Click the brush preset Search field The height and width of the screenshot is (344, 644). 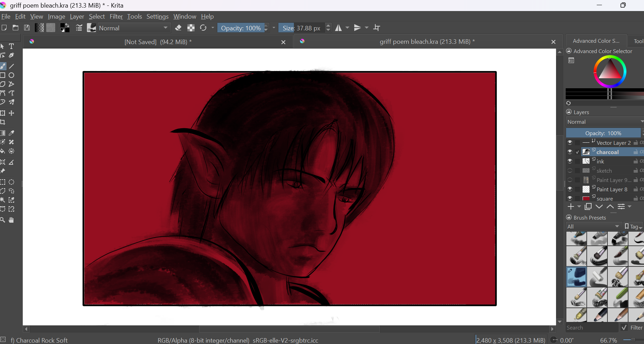pyautogui.click(x=592, y=328)
